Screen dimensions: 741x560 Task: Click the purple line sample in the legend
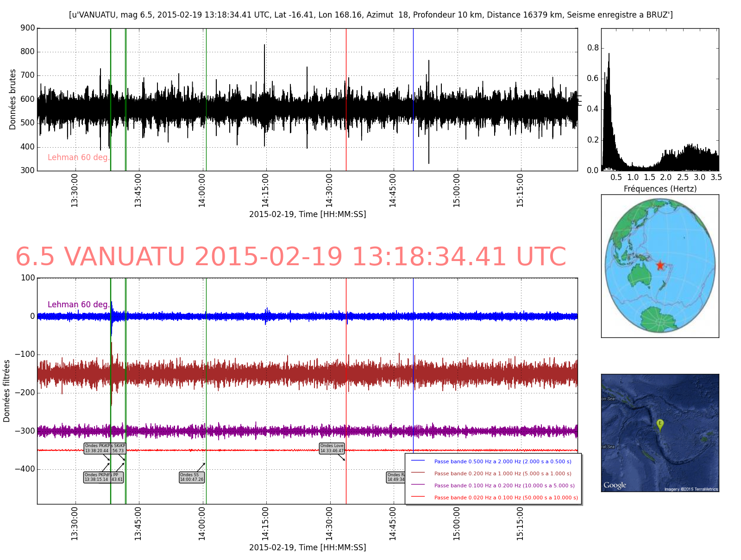418,485
